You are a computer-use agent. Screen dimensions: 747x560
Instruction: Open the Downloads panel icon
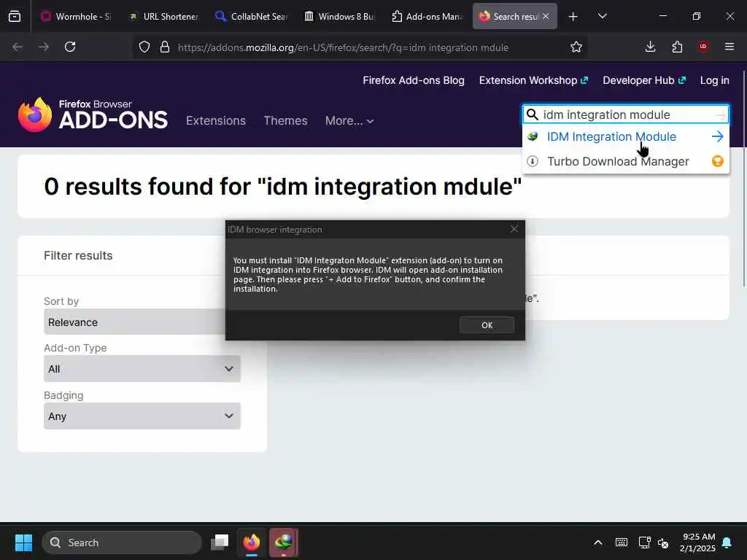point(650,47)
